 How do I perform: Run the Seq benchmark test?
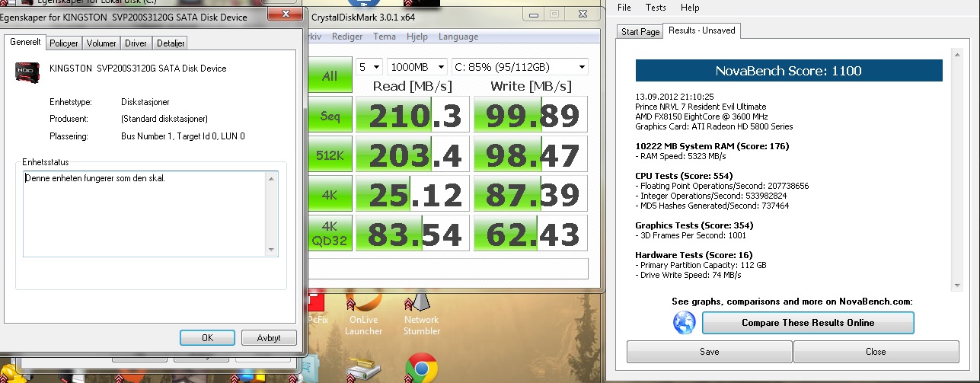330,116
